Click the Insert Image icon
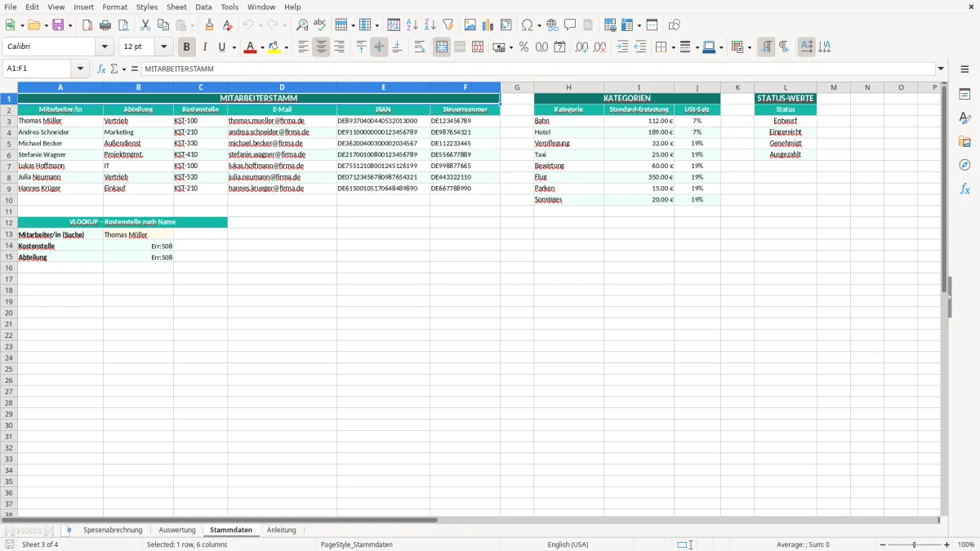The width and height of the screenshot is (980, 551). click(470, 25)
